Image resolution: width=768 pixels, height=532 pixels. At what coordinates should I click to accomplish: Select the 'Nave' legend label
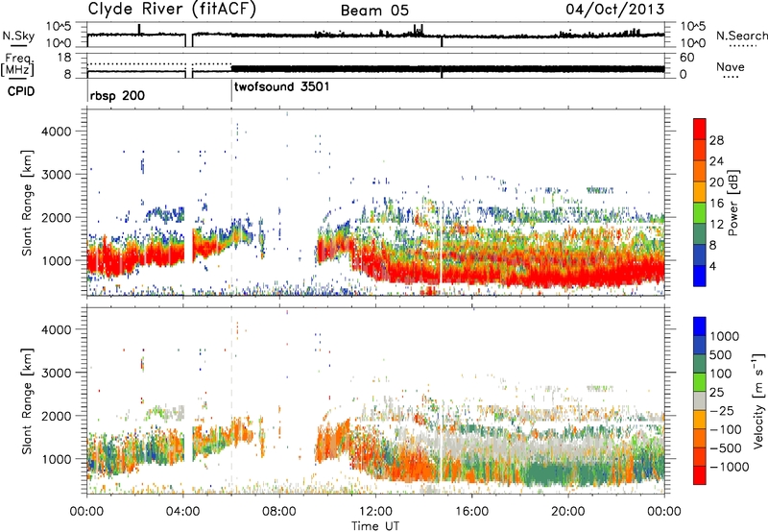point(731,66)
